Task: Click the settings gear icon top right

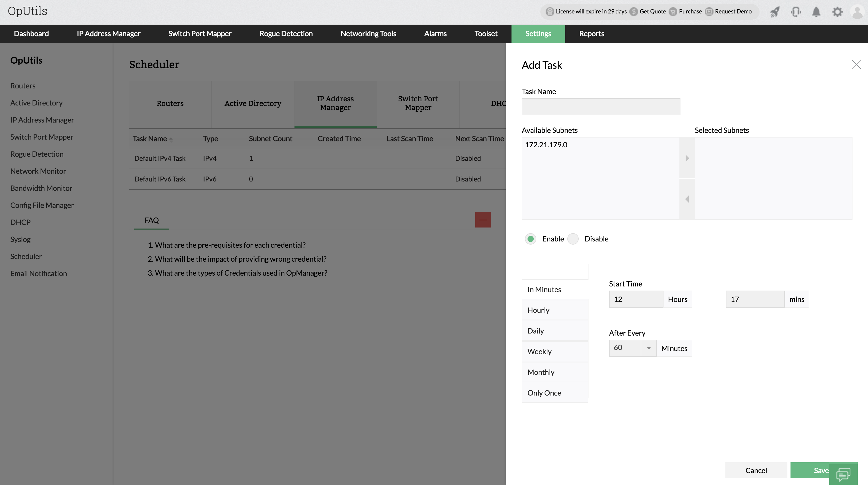Action: [x=837, y=11]
